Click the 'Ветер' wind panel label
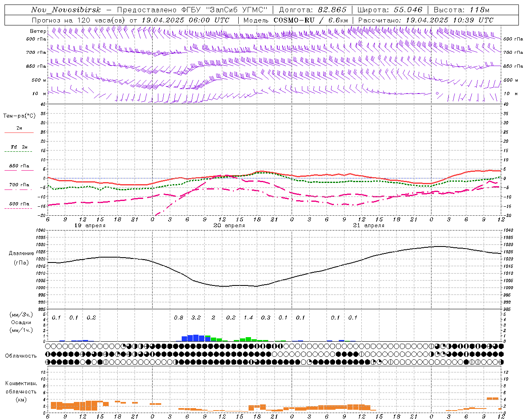 [x=38, y=31]
